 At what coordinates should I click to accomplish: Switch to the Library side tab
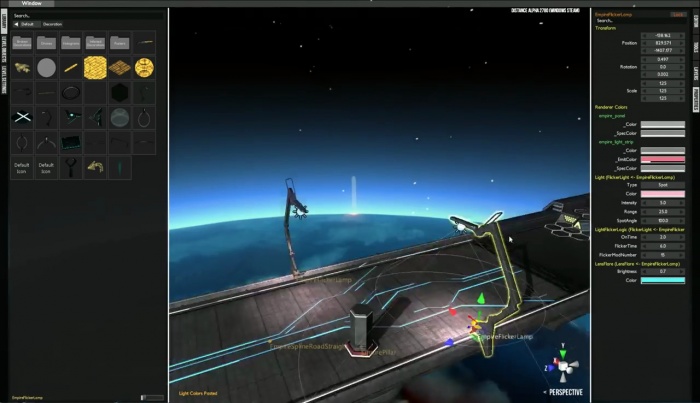[4, 21]
